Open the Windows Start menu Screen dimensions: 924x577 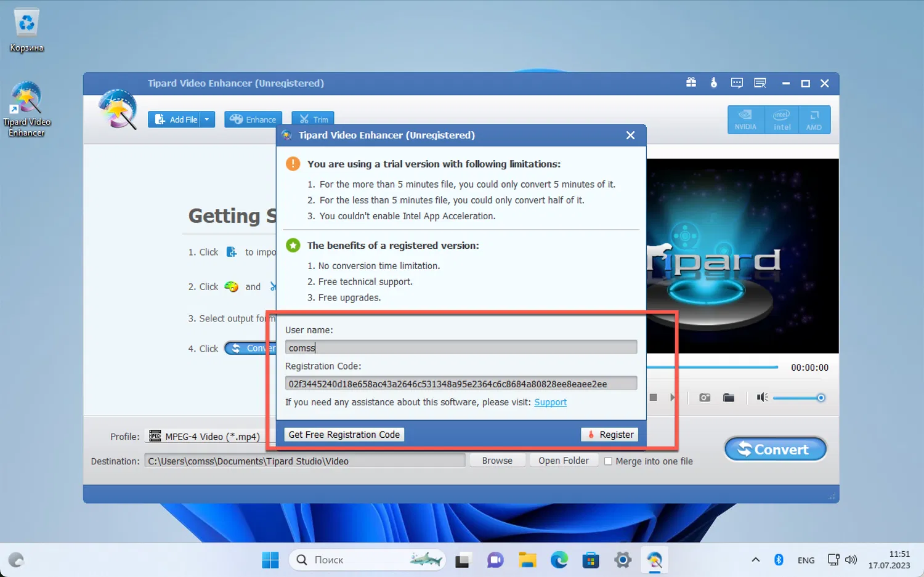coord(270,560)
